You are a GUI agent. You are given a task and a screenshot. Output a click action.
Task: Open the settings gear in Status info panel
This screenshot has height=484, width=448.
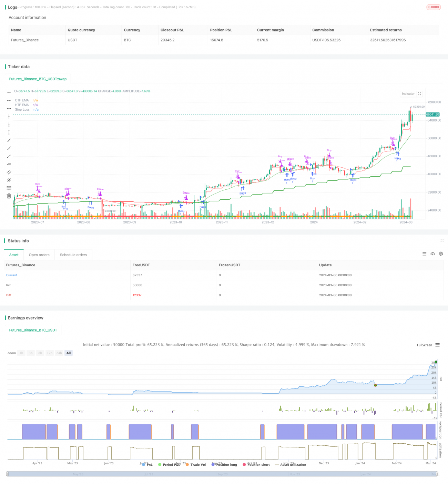pyautogui.click(x=441, y=254)
